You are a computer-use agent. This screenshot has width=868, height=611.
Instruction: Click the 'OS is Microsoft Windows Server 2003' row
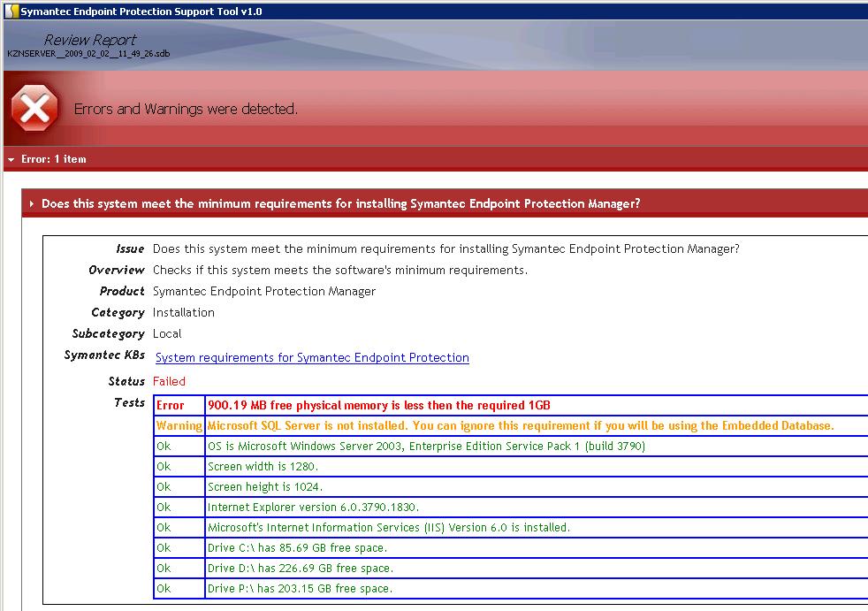pos(426,447)
